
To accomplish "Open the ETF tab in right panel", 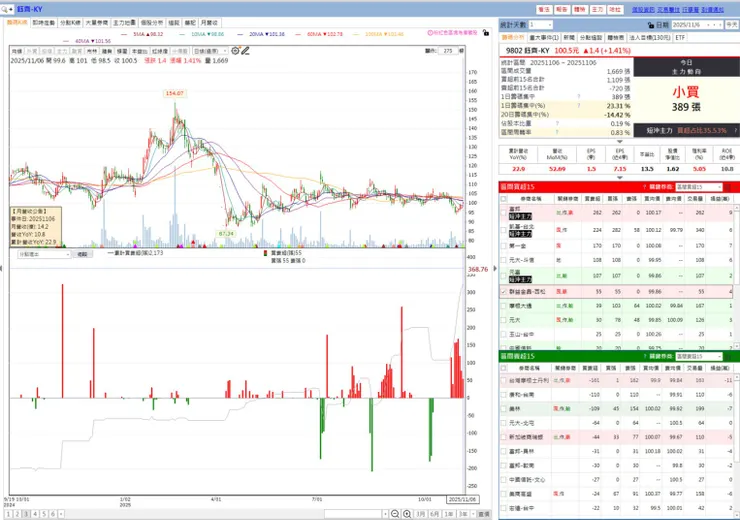I will pyautogui.click(x=680, y=37).
